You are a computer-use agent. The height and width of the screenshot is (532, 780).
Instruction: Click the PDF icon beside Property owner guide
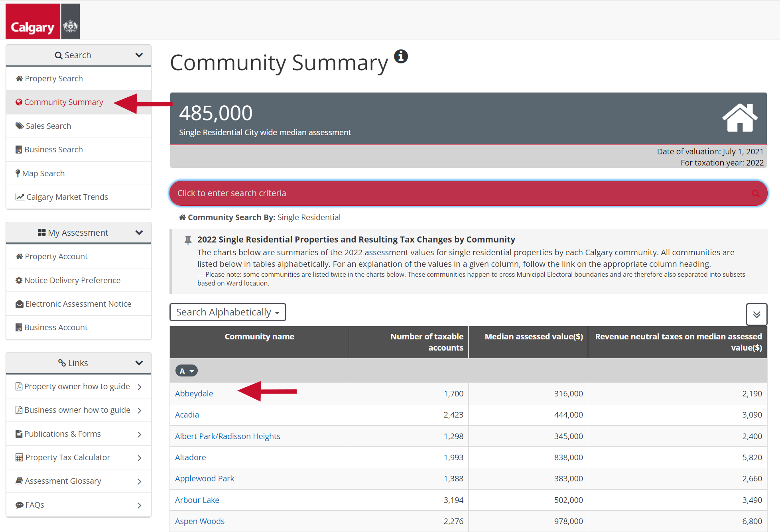[19, 386]
